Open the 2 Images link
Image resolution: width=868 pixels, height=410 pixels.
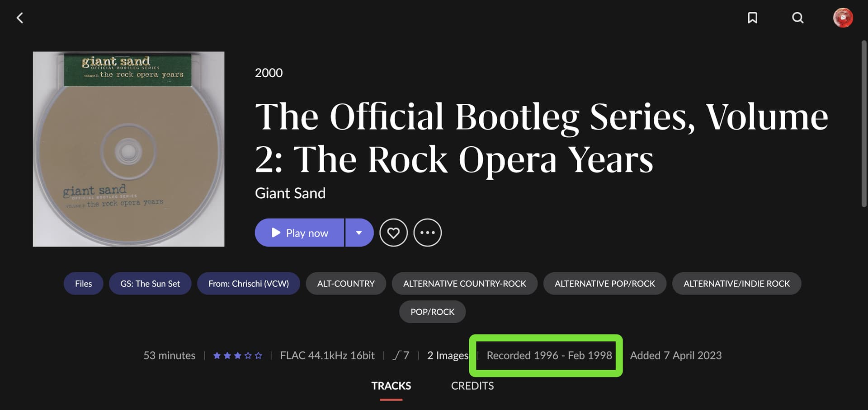click(x=448, y=356)
